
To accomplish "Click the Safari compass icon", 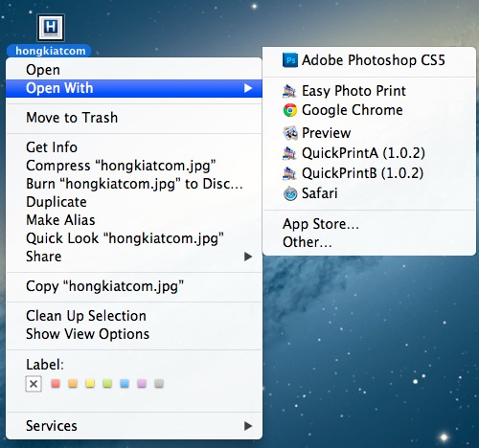I will pyautogui.click(x=290, y=193).
